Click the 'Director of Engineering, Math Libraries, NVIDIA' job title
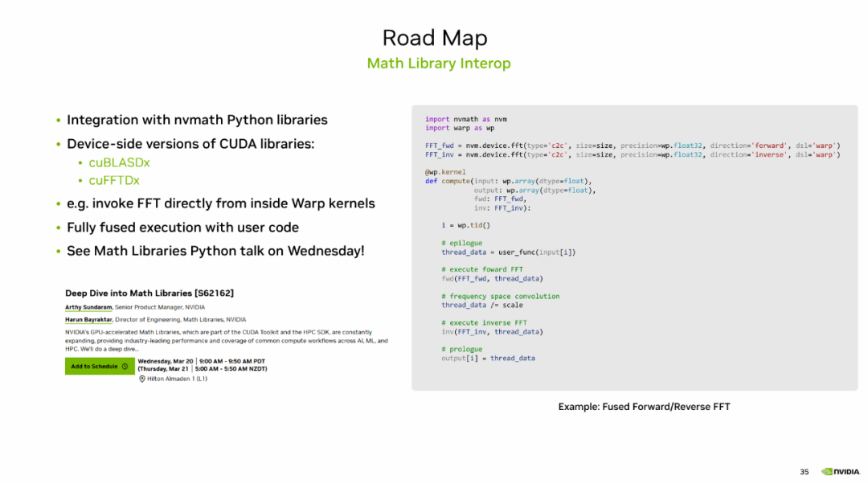The width and height of the screenshot is (868, 484). (181, 319)
